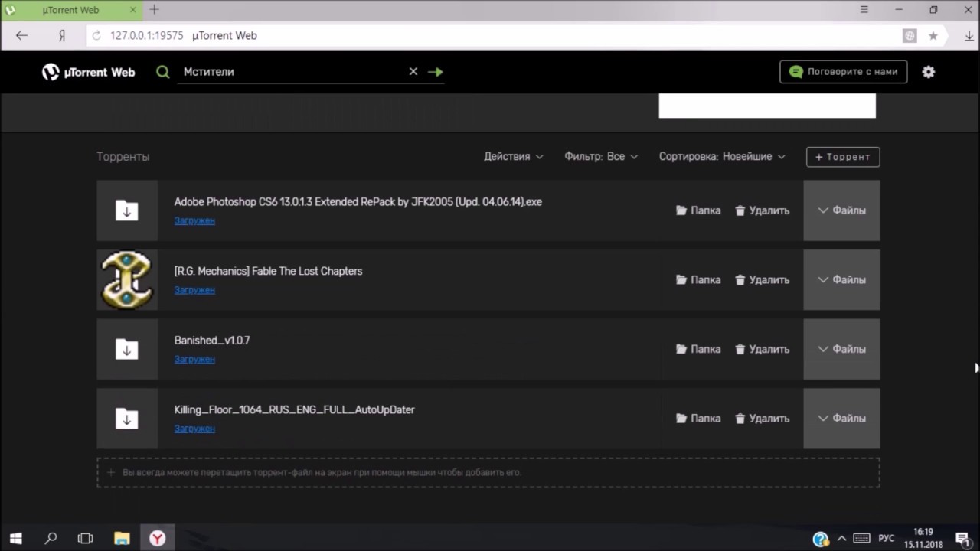The height and width of the screenshot is (551, 980).
Task: Open folder for Killing_Floor torrent
Action: 698,419
